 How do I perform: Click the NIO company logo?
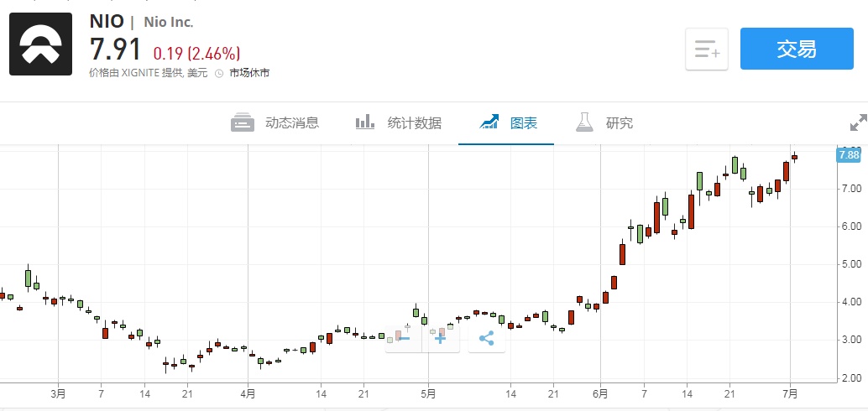[x=41, y=44]
